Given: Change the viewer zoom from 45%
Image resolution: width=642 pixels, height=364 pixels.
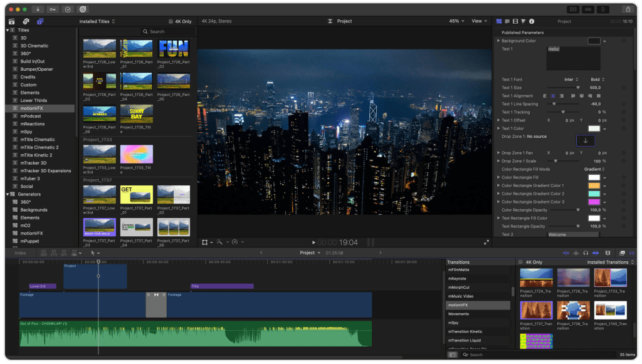Looking at the screenshot, I should pos(456,21).
